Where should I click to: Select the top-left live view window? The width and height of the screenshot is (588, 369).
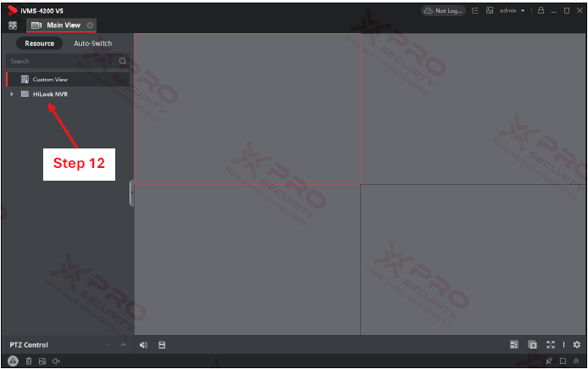(x=247, y=109)
